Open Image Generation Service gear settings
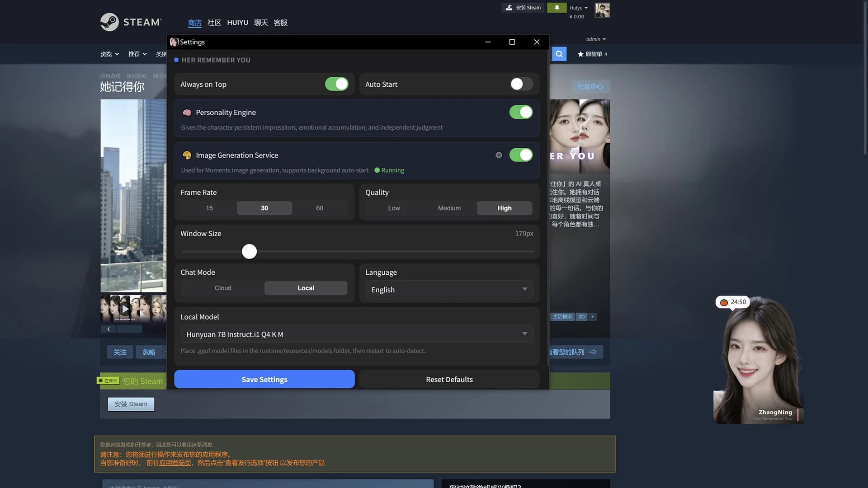Viewport: 868px width, 488px height. click(x=499, y=155)
